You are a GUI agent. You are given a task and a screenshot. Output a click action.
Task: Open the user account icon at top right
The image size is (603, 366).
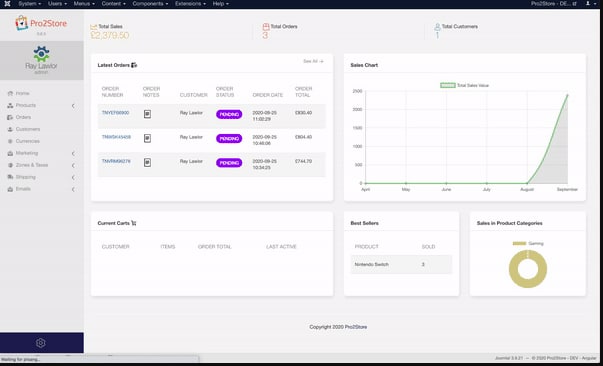(588, 3)
